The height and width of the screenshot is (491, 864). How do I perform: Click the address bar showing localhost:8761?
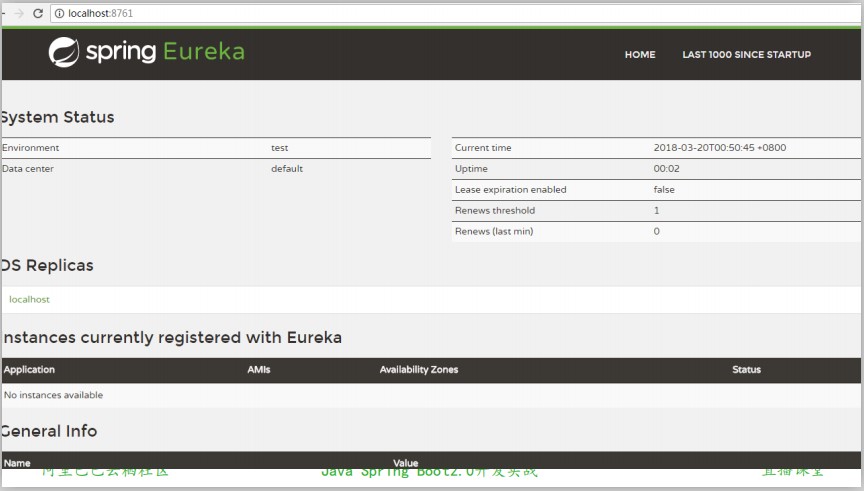(x=457, y=13)
